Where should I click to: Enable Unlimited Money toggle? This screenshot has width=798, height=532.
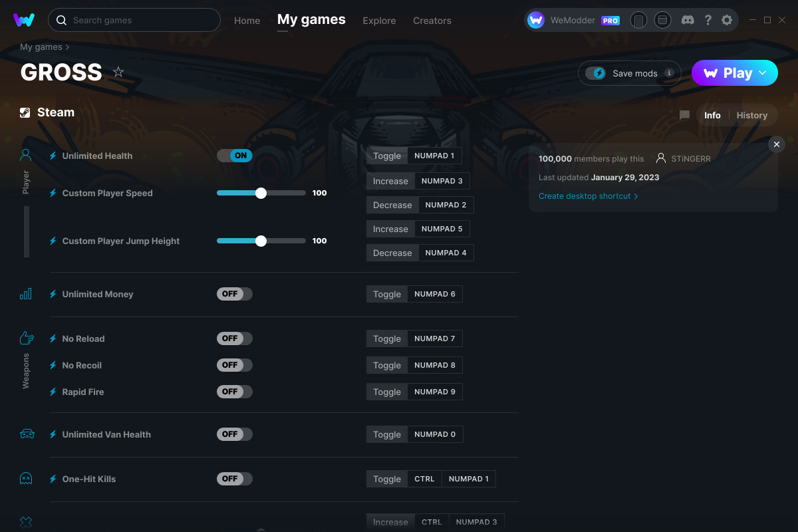point(235,294)
